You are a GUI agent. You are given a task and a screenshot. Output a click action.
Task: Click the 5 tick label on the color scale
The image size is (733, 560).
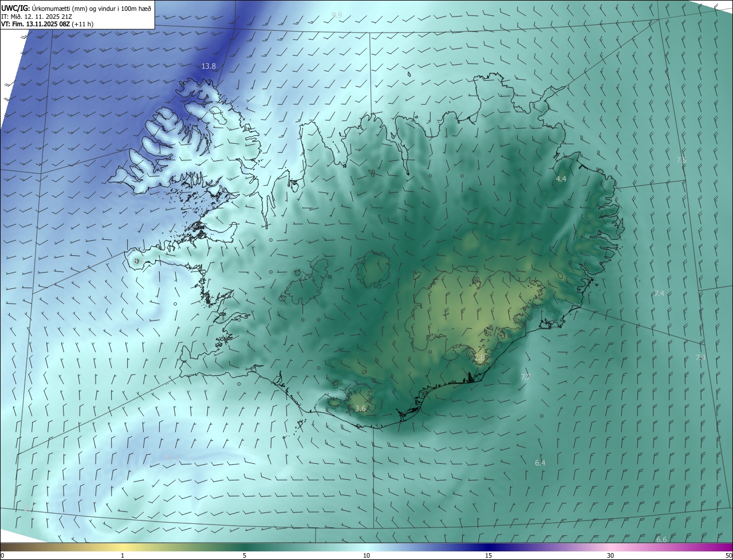point(245,555)
